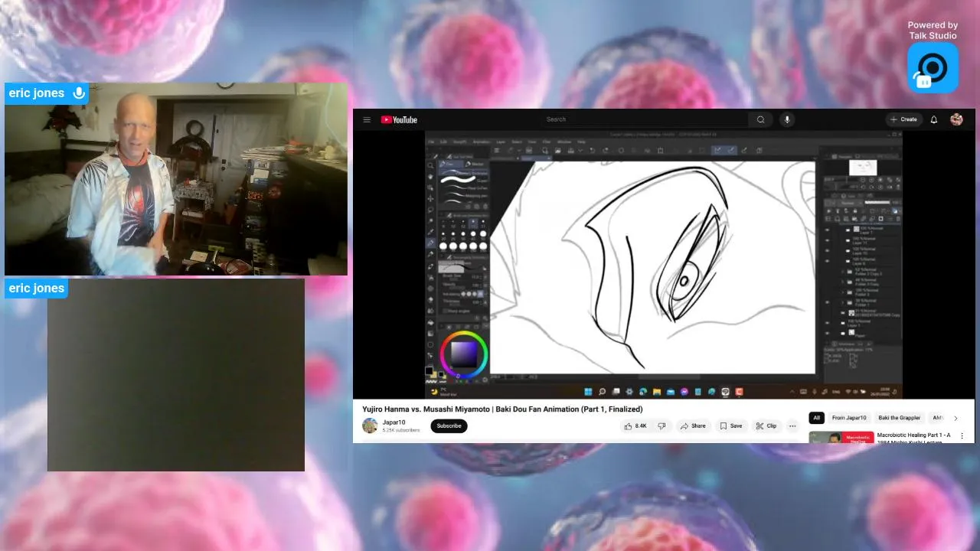Click the YouTube search input field
Viewport: 980px width, 551px height.
(x=645, y=119)
